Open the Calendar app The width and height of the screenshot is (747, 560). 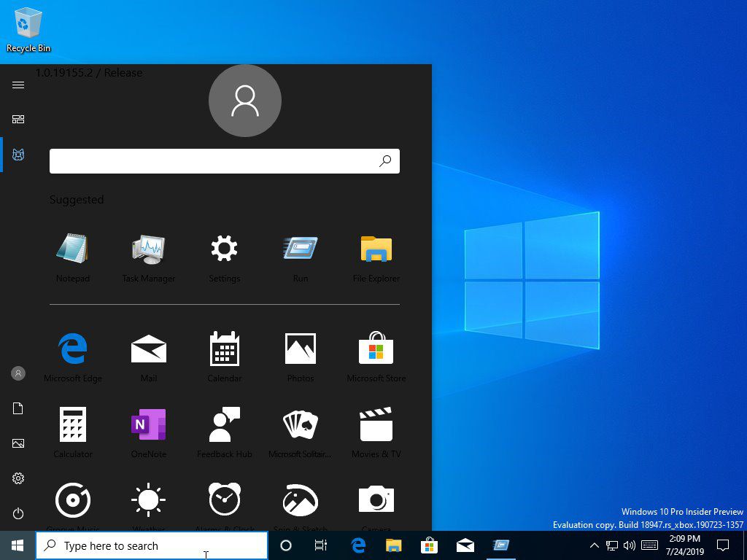(224, 357)
